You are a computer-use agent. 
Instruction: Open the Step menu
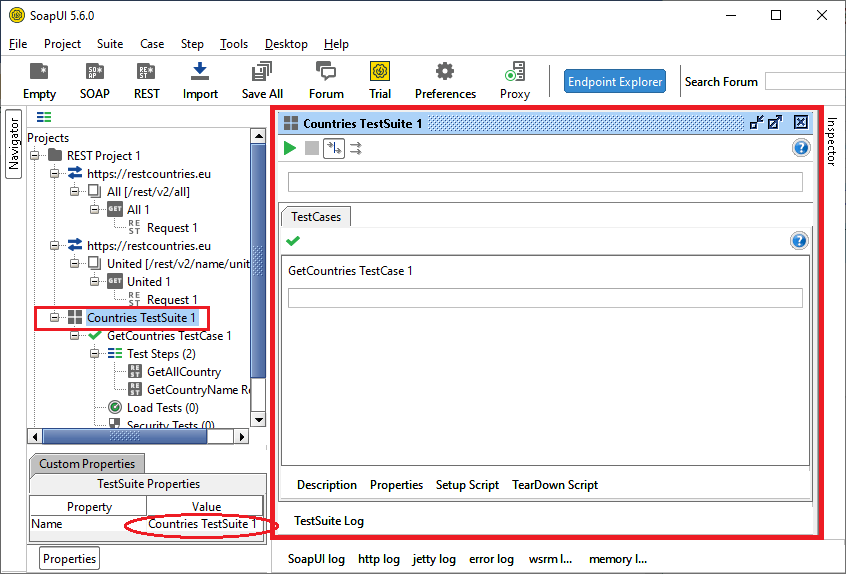click(192, 44)
